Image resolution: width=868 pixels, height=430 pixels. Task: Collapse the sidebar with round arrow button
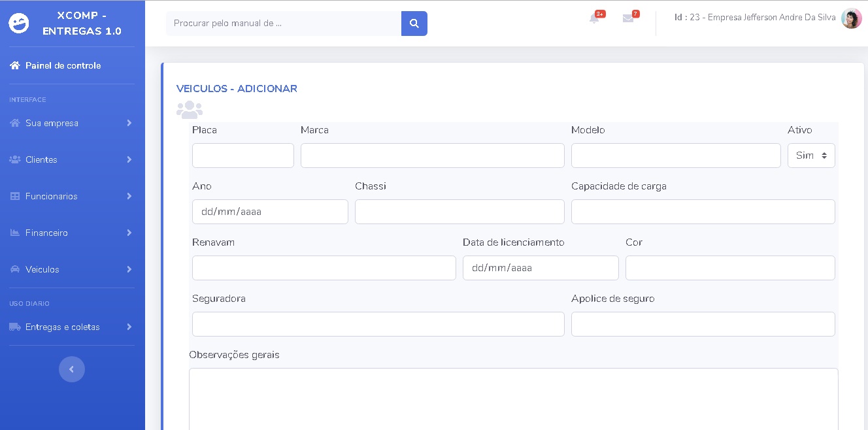72,369
